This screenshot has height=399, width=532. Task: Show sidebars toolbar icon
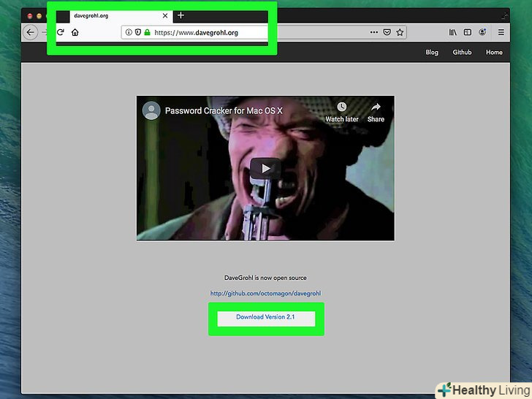(x=467, y=32)
